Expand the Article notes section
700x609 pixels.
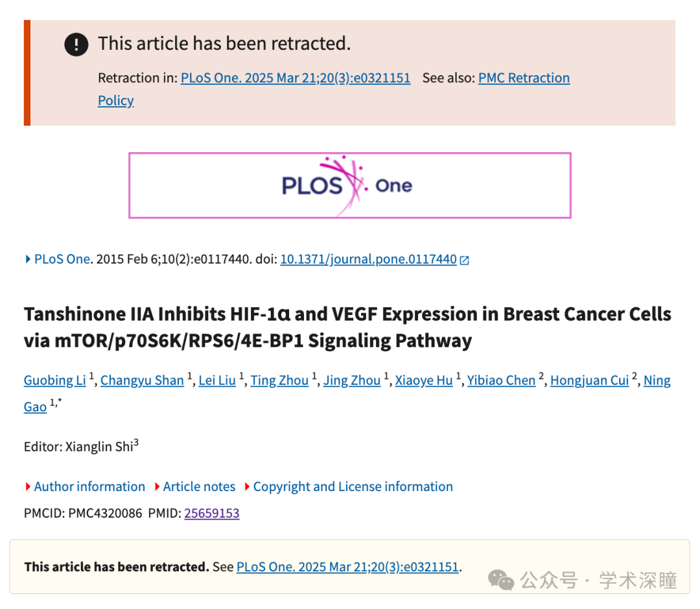[194, 487]
